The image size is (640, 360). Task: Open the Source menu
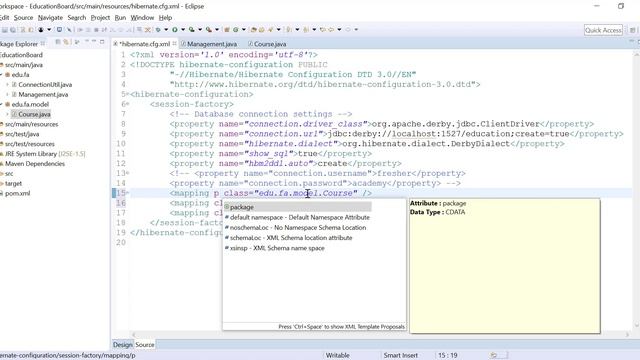tap(23, 18)
